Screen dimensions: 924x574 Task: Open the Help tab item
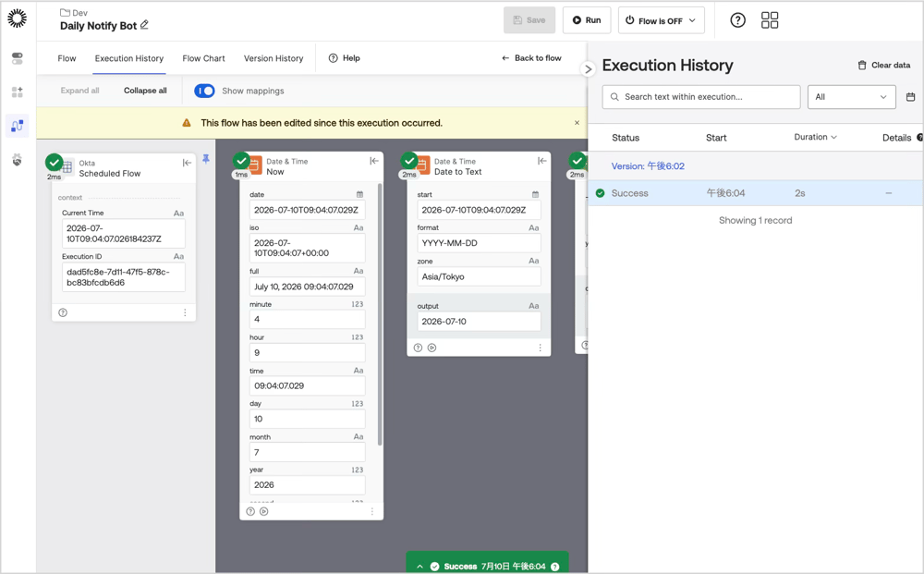pyautogui.click(x=344, y=57)
